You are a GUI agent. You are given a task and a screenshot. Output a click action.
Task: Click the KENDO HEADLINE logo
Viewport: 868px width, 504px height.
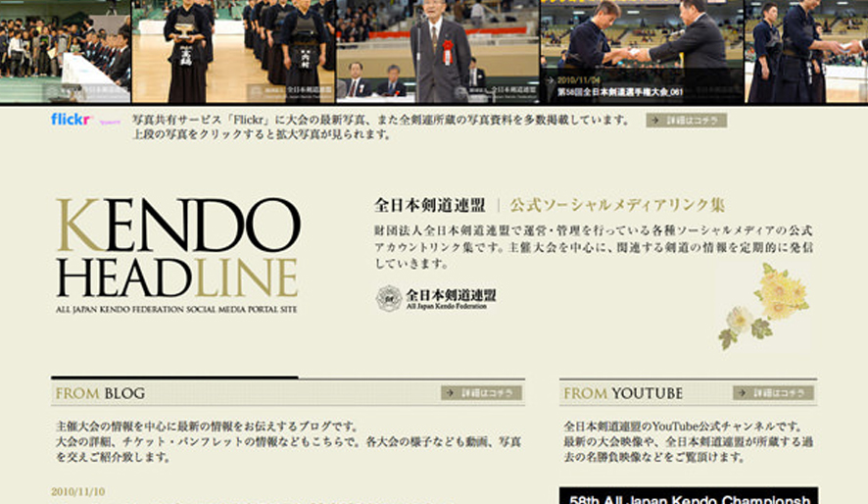pos(177,255)
